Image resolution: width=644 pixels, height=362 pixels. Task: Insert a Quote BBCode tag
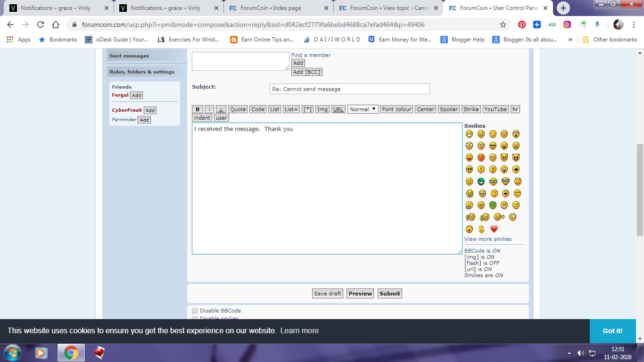pyautogui.click(x=238, y=109)
